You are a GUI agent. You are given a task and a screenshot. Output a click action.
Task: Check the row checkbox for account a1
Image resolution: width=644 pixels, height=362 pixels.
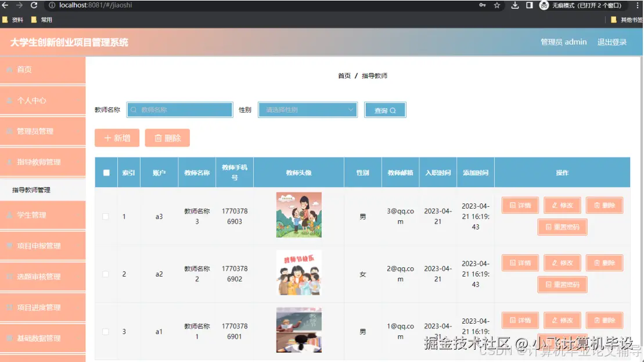106,332
